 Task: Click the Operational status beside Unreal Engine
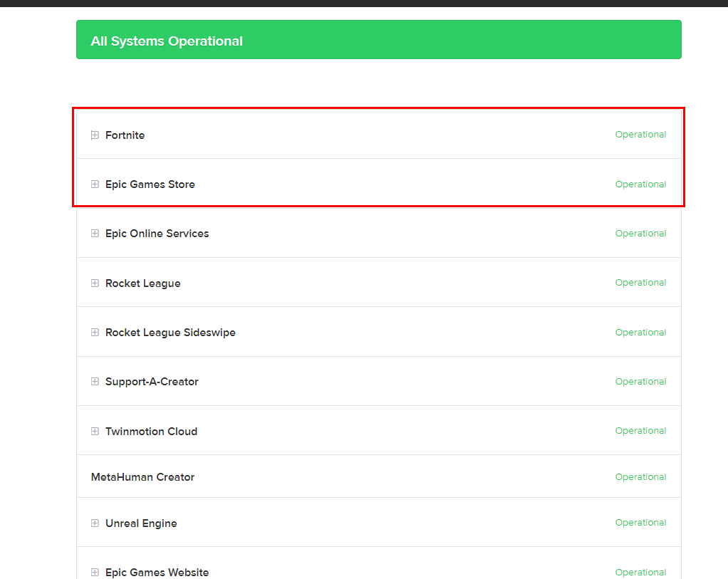[640, 522]
